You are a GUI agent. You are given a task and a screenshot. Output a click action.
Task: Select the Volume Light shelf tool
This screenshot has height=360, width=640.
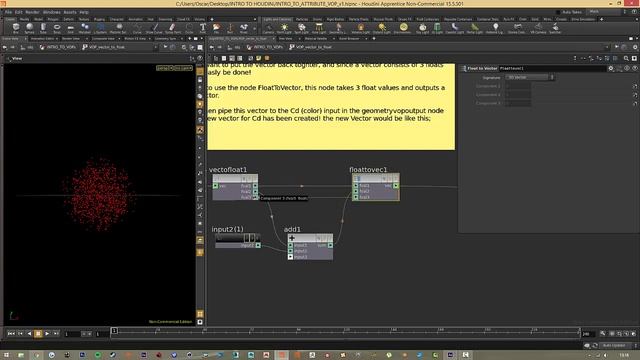pos(361,28)
